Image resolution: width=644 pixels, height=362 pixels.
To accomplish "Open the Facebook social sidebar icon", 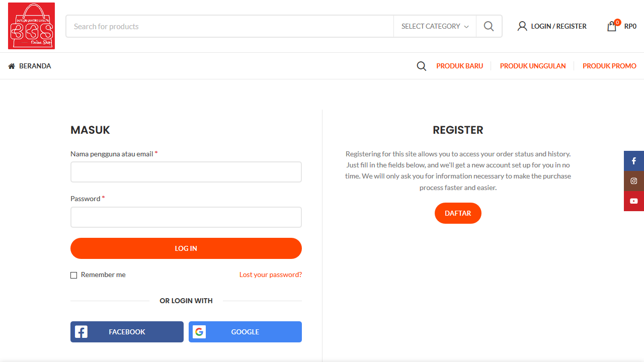I will 634,161.
